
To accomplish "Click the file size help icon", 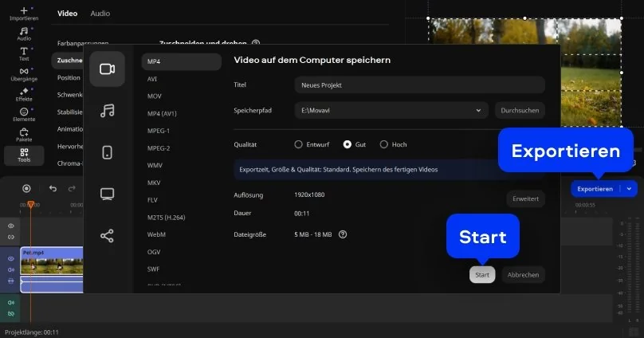I will (343, 234).
